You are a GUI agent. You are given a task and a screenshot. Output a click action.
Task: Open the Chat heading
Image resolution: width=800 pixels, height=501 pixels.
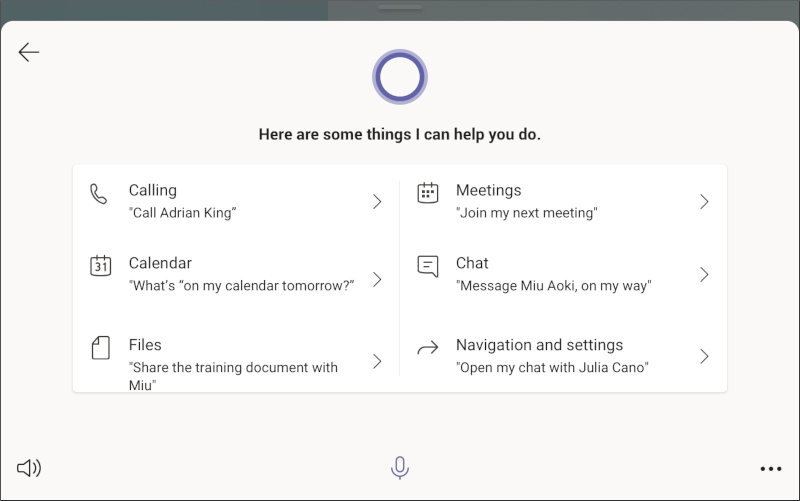click(472, 263)
